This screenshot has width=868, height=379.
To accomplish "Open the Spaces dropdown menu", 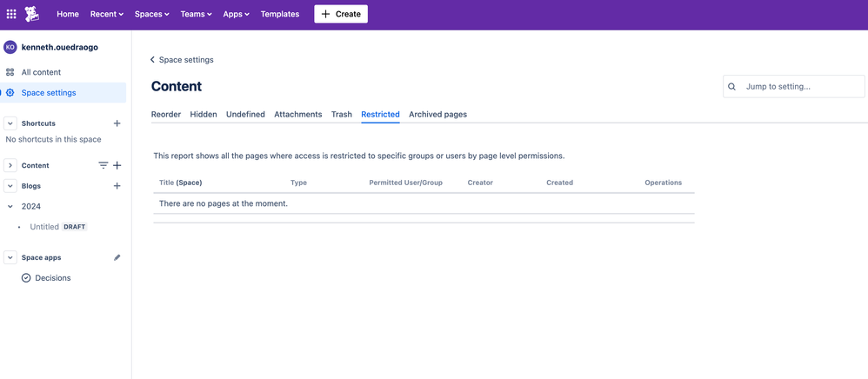I will click(151, 14).
